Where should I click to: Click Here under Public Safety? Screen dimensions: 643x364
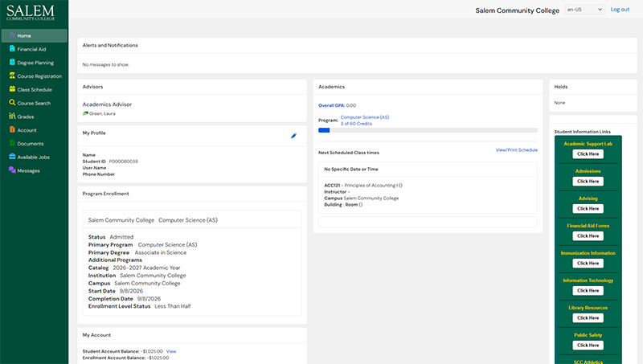588,346
